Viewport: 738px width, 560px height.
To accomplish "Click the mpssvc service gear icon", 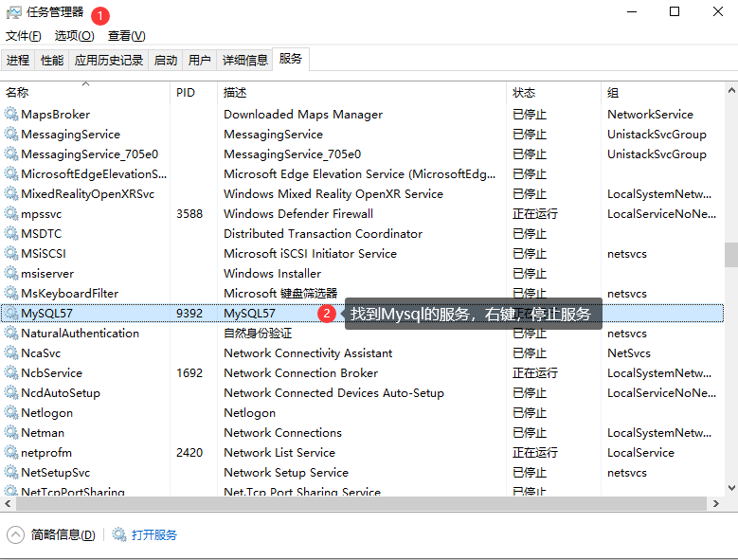I will (x=11, y=214).
